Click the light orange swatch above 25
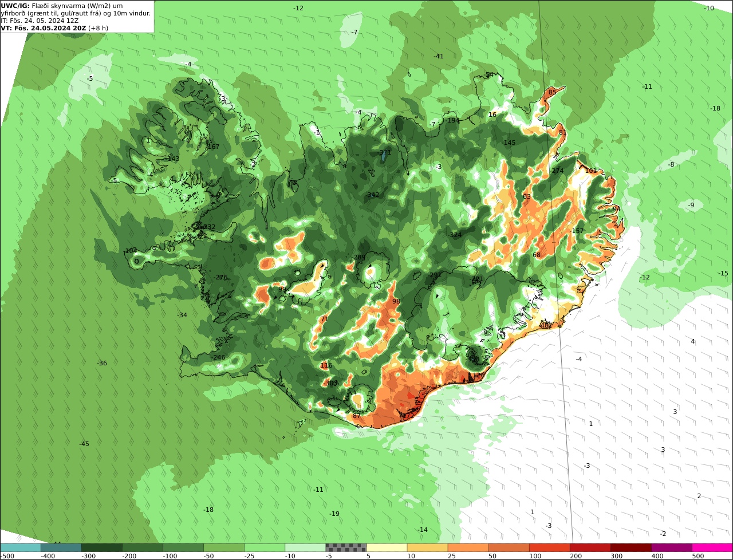This screenshot has height=560, width=733. 468,547
